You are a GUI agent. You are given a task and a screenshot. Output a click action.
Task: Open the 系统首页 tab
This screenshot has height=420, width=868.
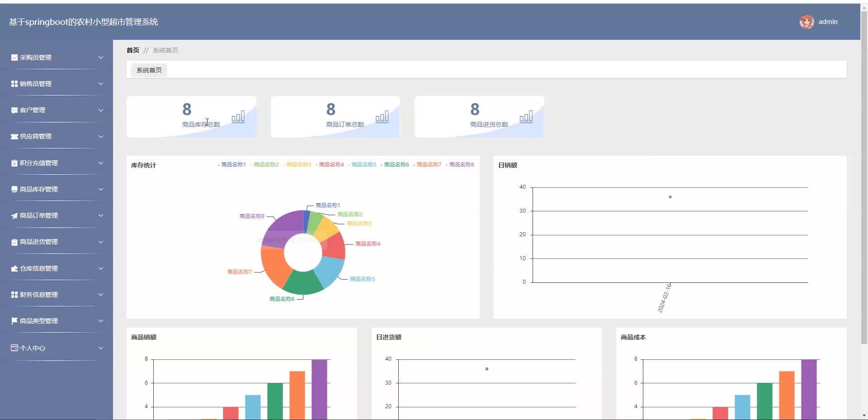pyautogui.click(x=149, y=70)
